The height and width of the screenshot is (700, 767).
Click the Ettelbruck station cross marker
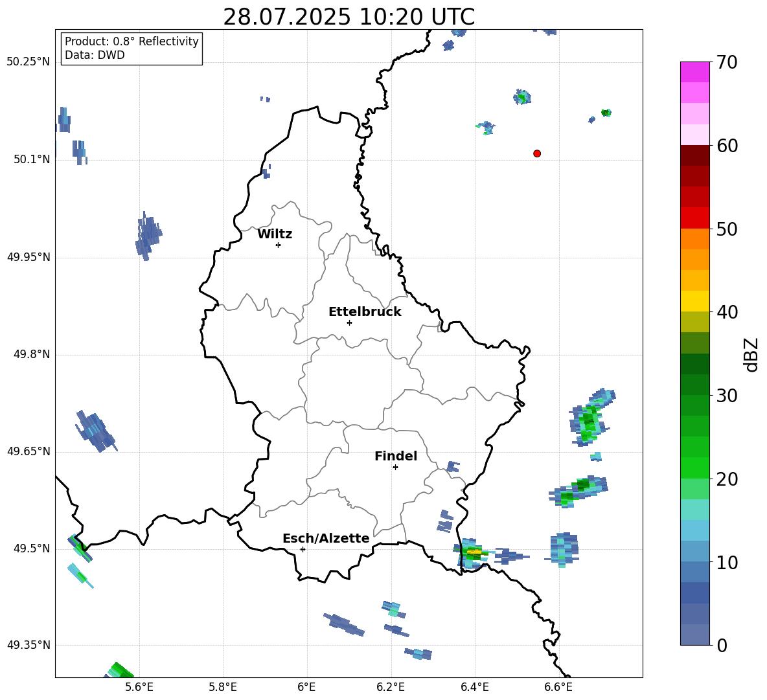(349, 322)
